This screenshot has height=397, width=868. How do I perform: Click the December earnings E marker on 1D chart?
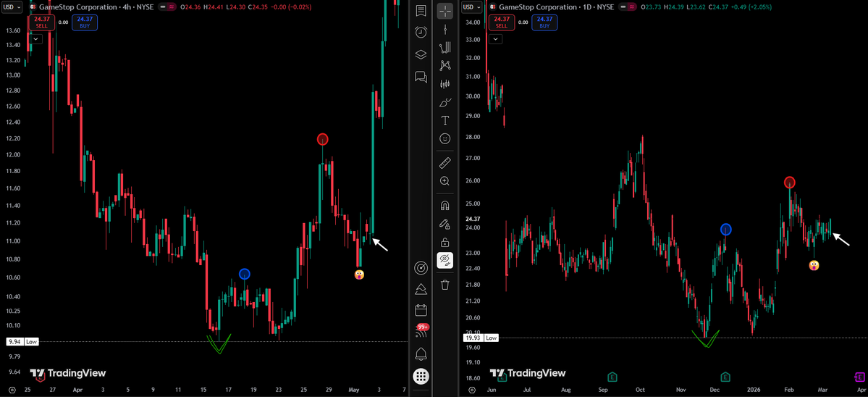(725, 377)
